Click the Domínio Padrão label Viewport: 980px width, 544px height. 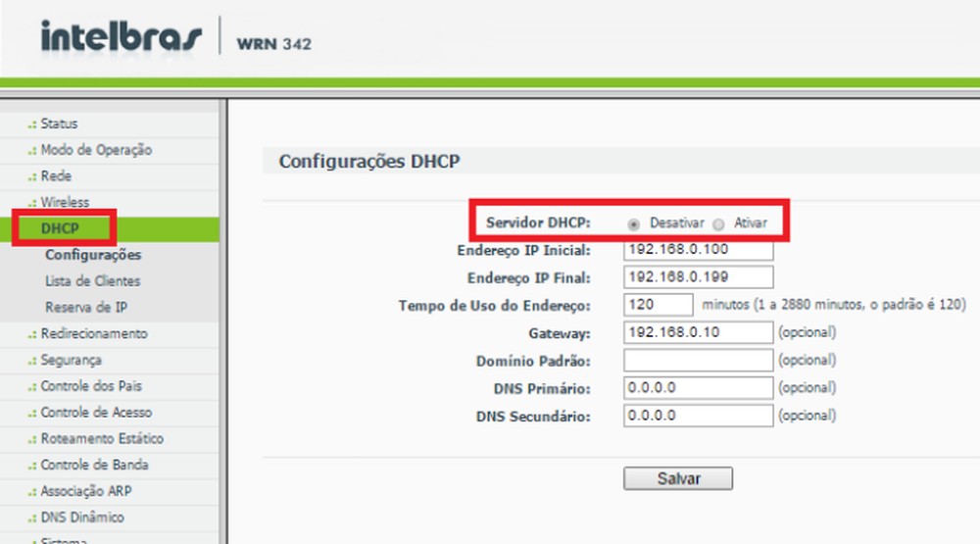tap(533, 362)
